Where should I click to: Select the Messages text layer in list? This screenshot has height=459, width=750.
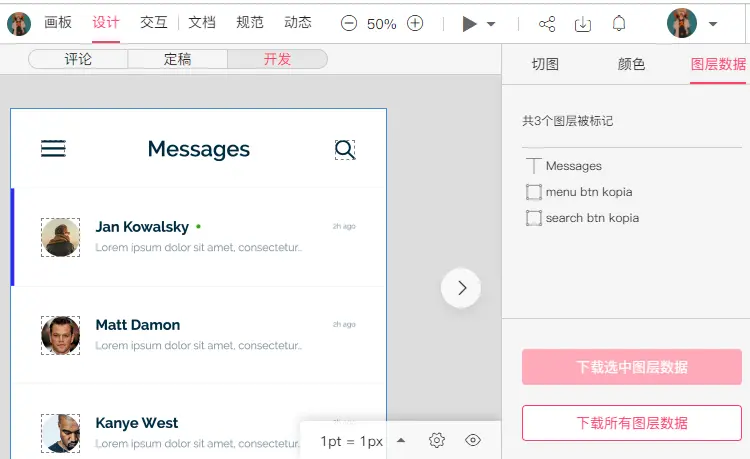pos(574,166)
